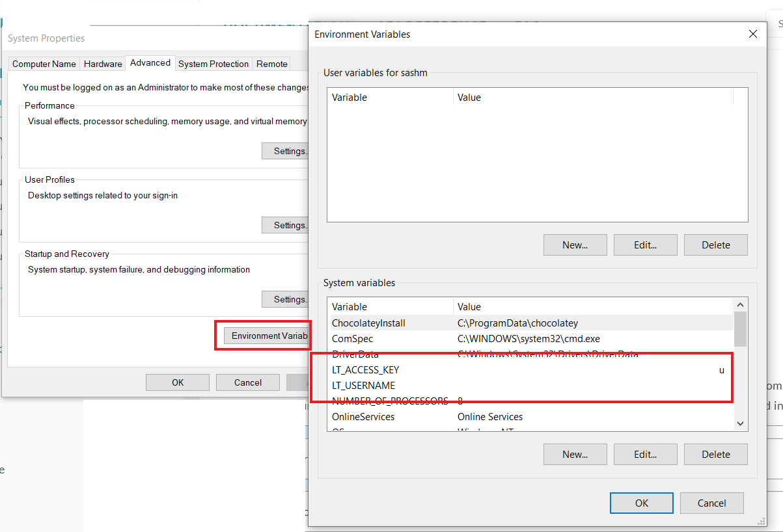The width and height of the screenshot is (783, 532).
Task: Confirm with OK in Environment Variables dialog
Action: click(641, 503)
